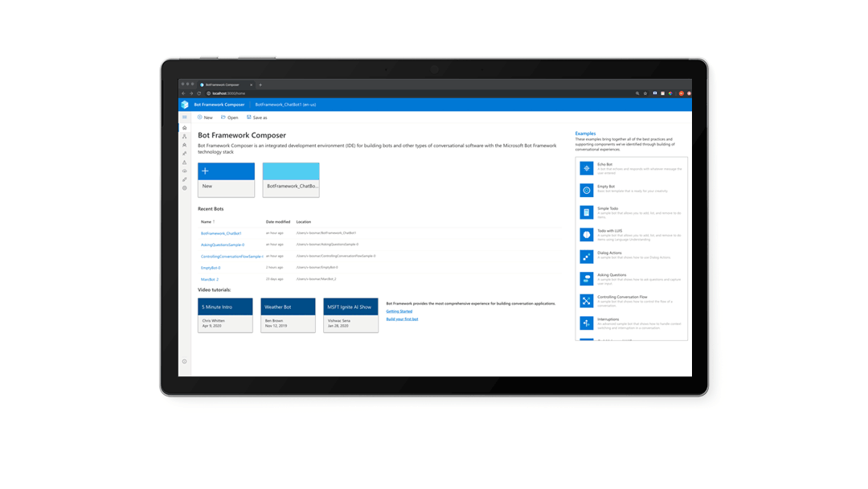Click the Asking Questions example icon
The width and height of the screenshot is (868, 489).
[x=586, y=279]
